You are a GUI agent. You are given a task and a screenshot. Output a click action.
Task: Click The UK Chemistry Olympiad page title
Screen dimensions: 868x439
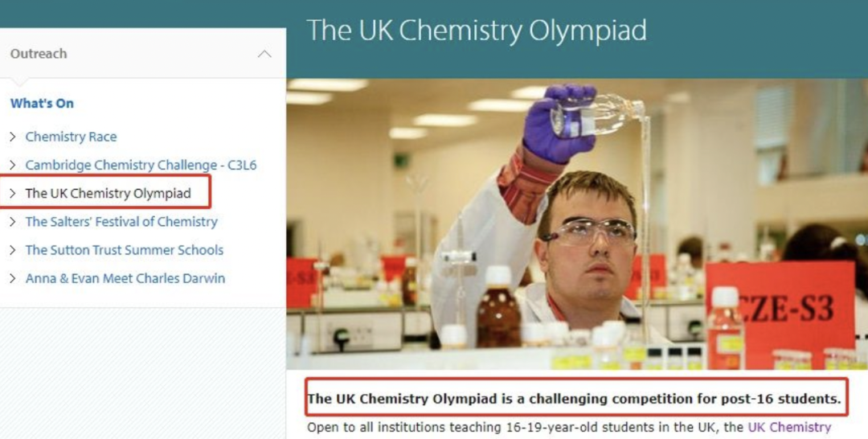(477, 31)
